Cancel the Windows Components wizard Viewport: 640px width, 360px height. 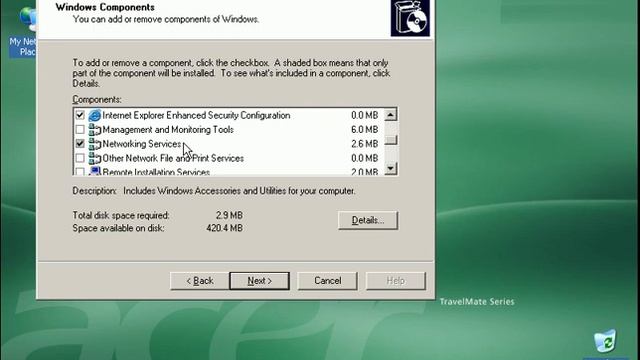pos(327,281)
